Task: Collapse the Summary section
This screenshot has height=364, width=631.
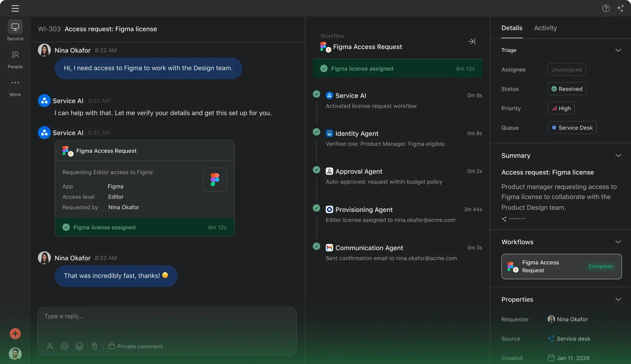Action: (618, 155)
